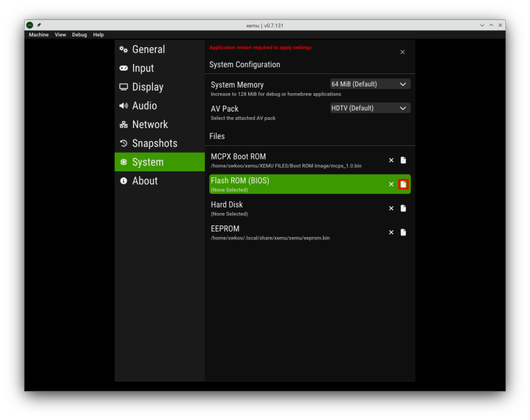Viewport: 530px width, 420px height.
Task: Expand the System Memory dropdown
Action: [x=370, y=84]
